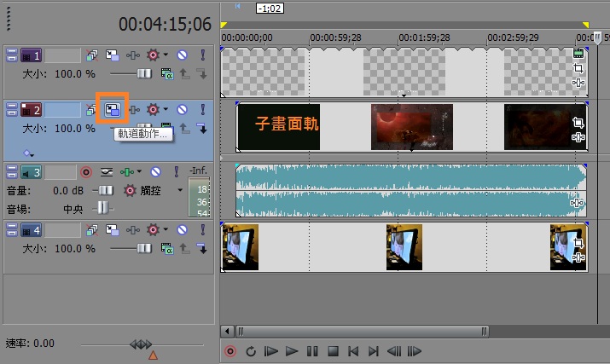Click the automation settings gear on track 2
Screen dimensions: 610x364
153,110
